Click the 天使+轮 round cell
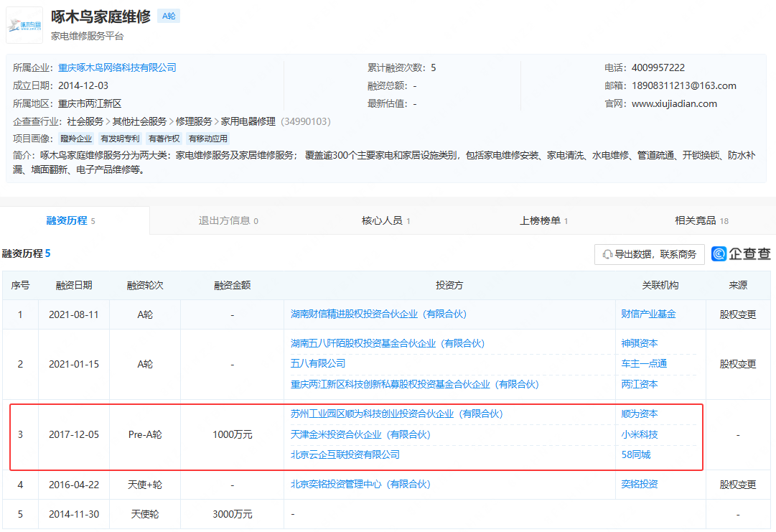 145,485
